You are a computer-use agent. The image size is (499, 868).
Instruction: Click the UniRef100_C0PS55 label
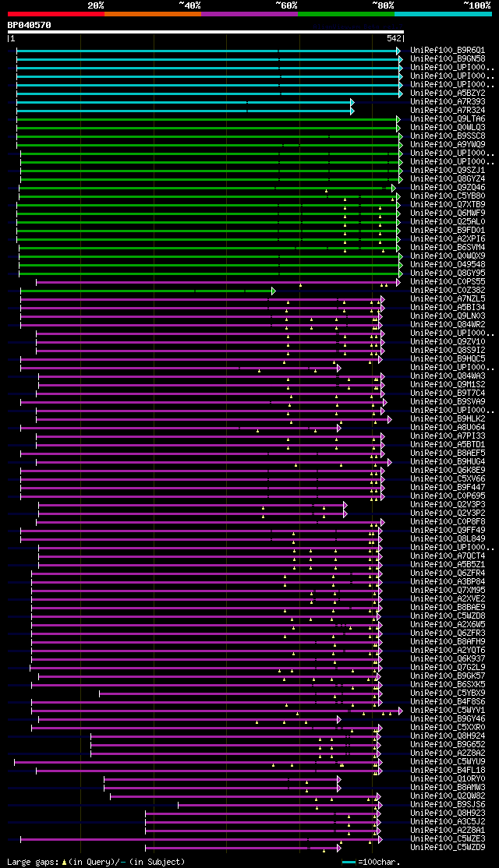pos(448,281)
